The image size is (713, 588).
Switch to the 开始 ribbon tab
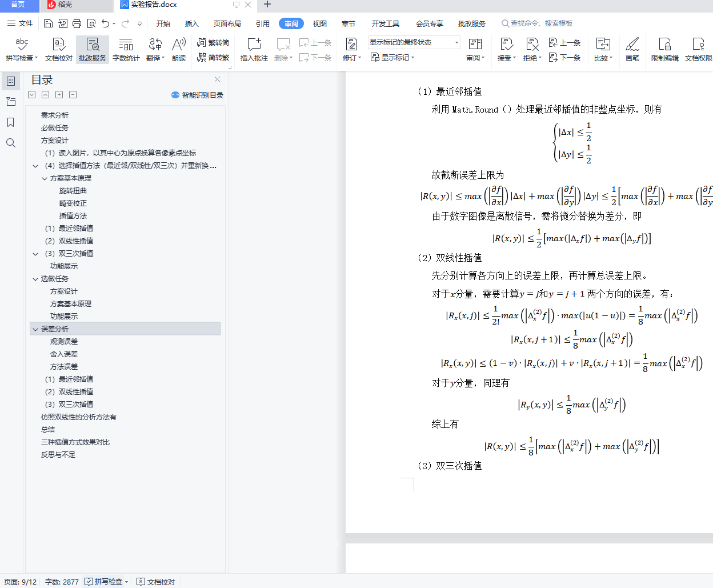163,23
